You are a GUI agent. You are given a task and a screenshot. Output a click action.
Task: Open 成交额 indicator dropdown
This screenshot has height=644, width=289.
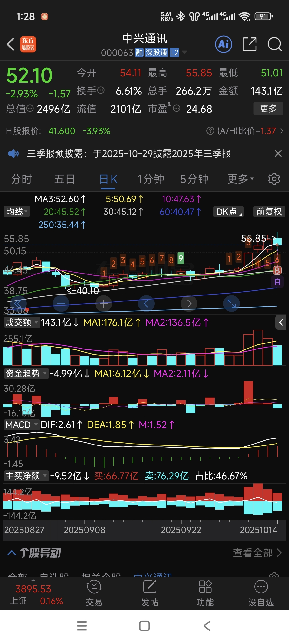pyautogui.click(x=22, y=322)
